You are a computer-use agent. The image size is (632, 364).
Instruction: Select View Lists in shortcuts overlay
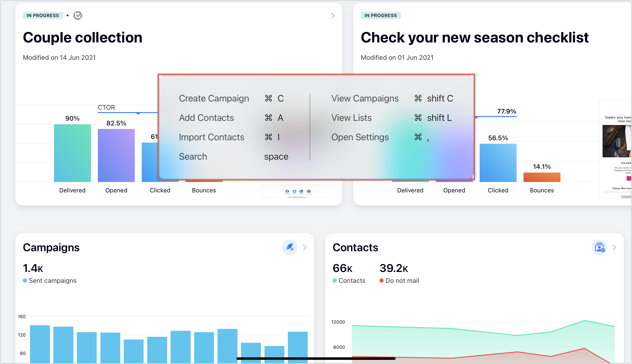point(351,118)
